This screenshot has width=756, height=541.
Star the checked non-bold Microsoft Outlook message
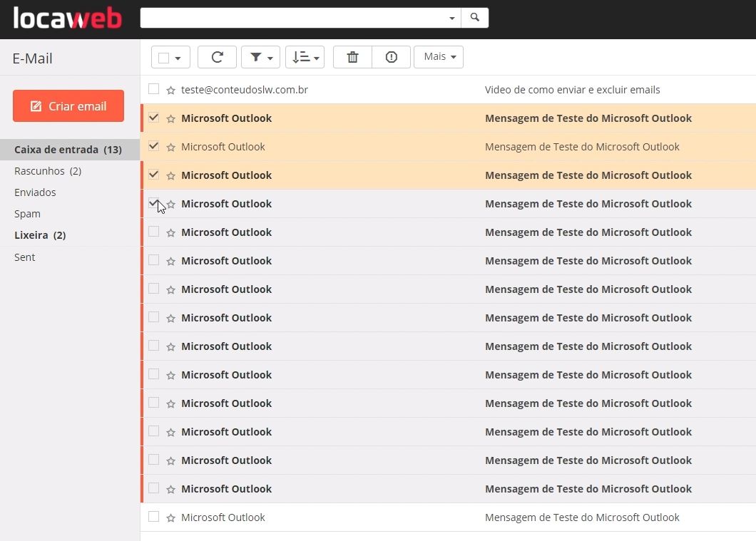[x=170, y=147]
